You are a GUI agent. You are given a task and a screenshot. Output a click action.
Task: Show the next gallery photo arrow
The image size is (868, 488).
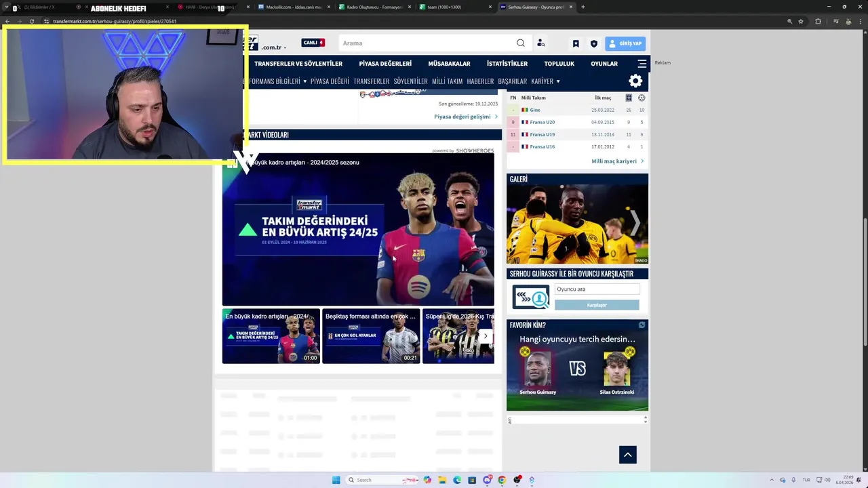(635, 222)
